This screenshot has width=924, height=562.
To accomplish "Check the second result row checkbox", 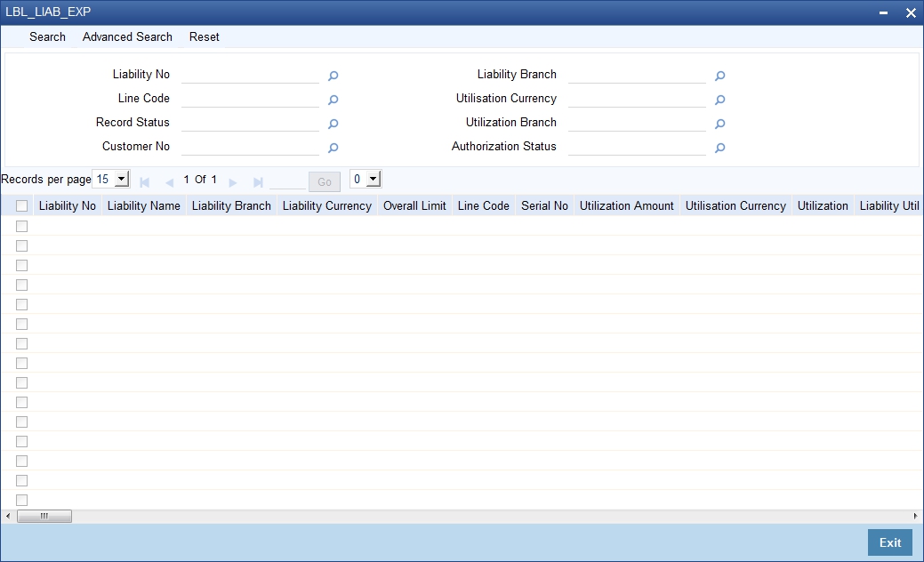I will (x=22, y=245).
